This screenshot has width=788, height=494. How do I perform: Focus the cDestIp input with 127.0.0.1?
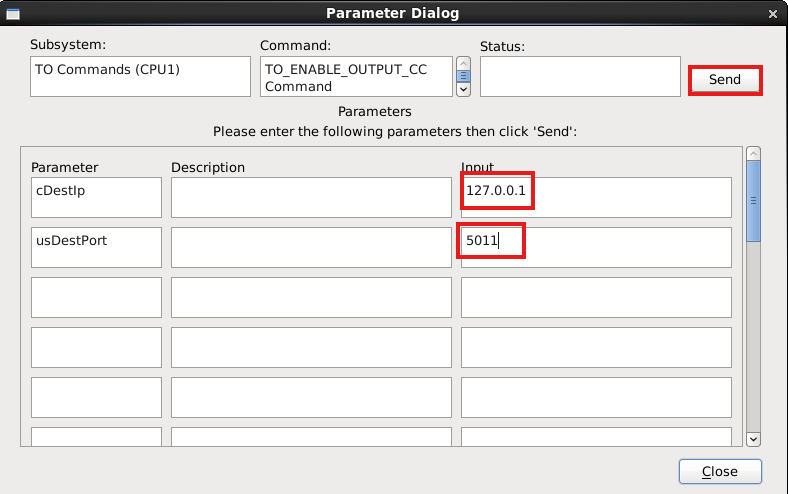[595, 197]
